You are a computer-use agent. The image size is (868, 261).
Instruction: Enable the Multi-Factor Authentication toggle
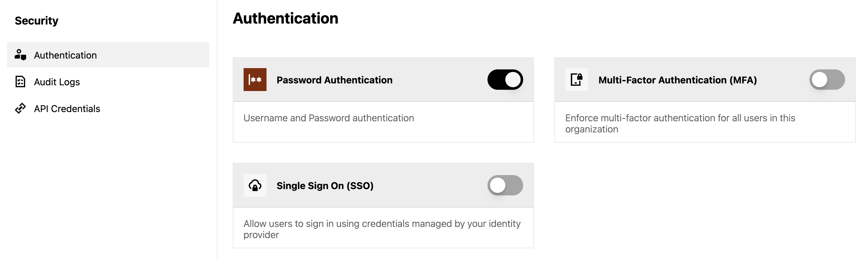(827, 80)
